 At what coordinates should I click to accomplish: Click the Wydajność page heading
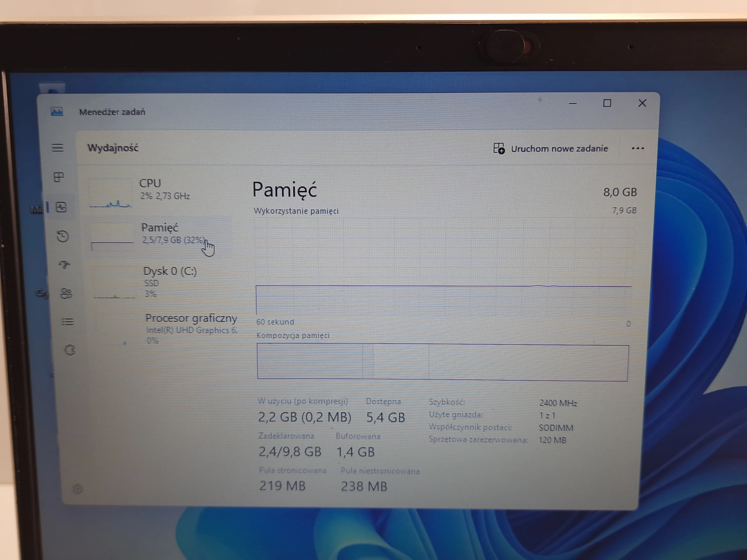pos(113,148)
